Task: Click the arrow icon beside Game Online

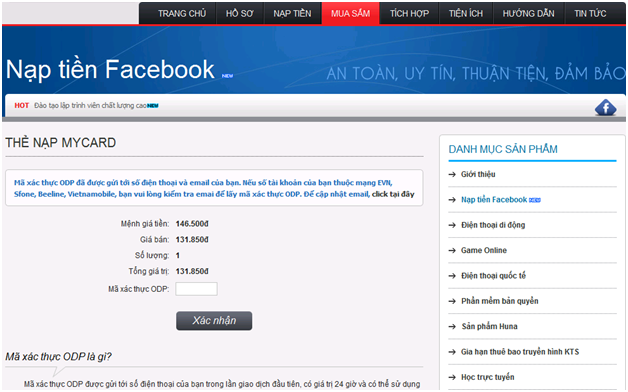Action: pyautogui.click(x=452, y=251)
